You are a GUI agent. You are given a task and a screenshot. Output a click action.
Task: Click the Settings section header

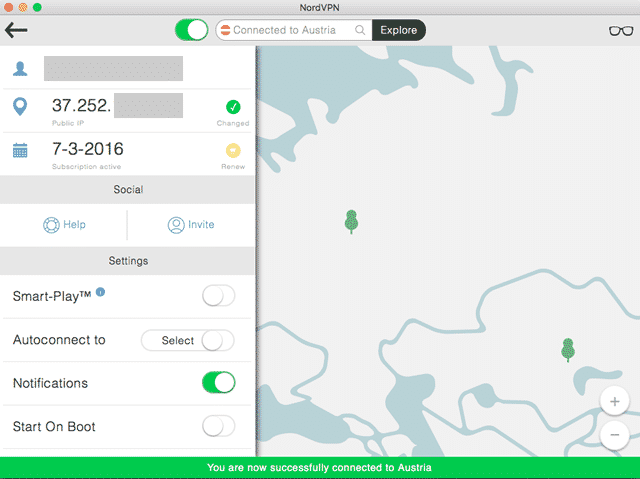(127, 261)
